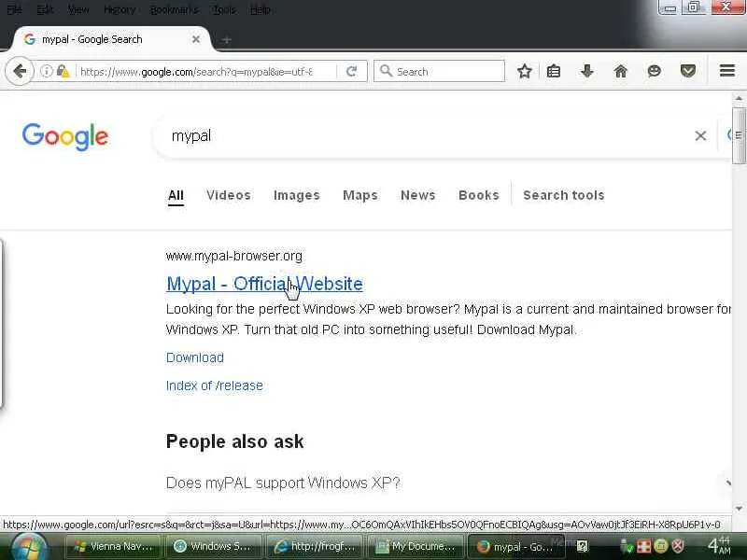Screen dimensions: 747x560
Task: Open the File menu
Action: [x=14, y=9]
